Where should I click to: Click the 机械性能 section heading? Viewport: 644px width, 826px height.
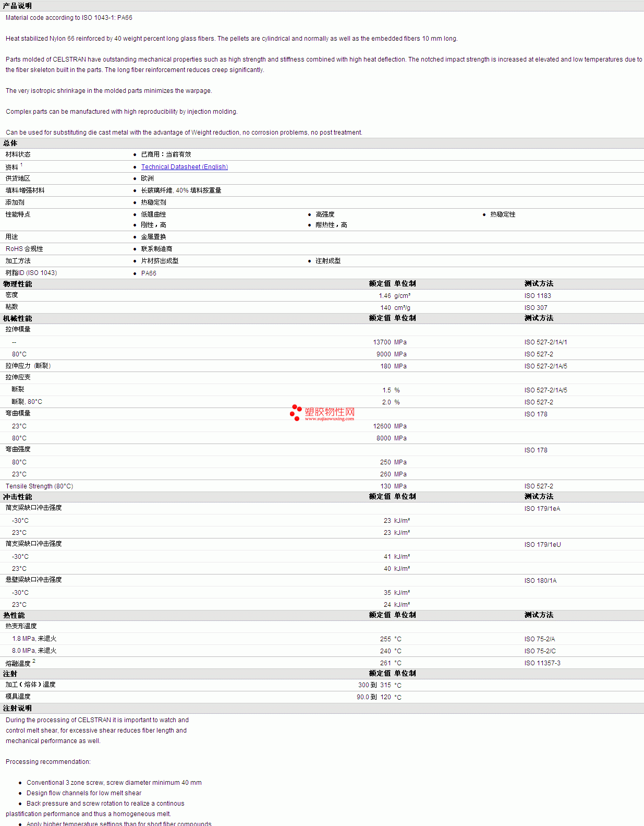pos(18,318)
